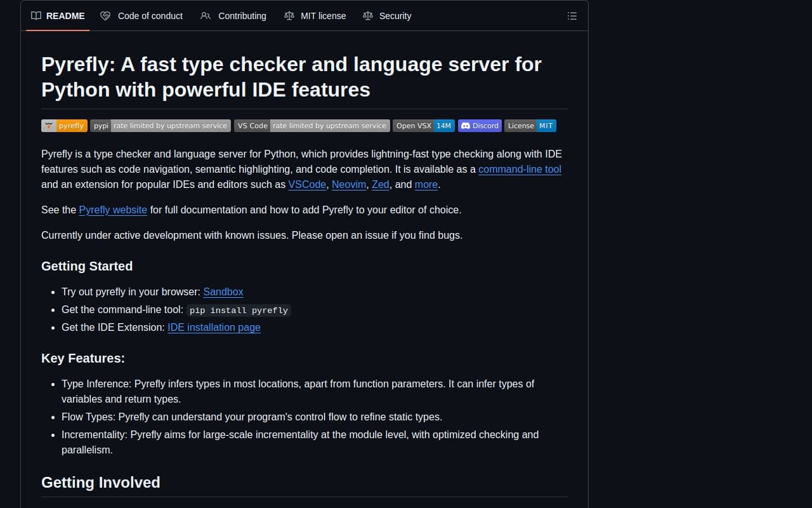Open the command-line tool link

click(x=520, y=170)
